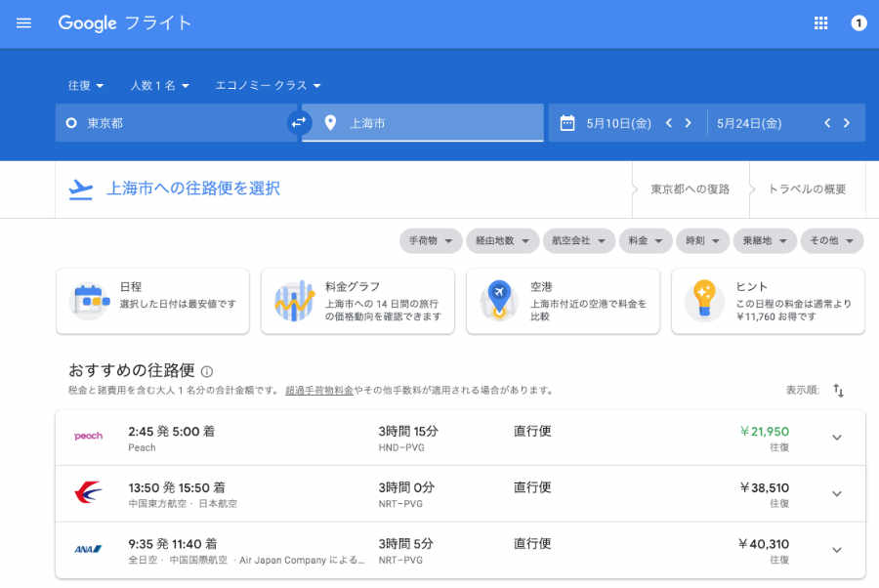Go to next departure date from 5月10日
879x588 pixels.
(x=688, y=123)
